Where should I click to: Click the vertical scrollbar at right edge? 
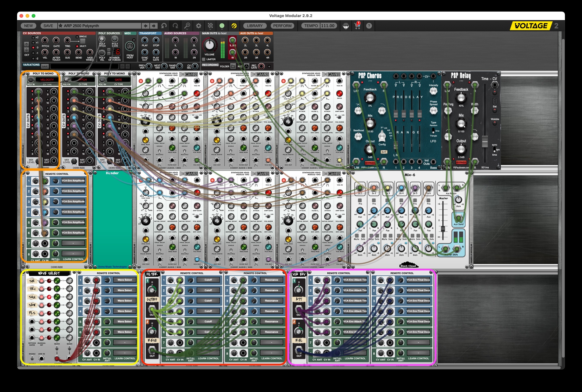pyautogui.click(x=563, y=199)
